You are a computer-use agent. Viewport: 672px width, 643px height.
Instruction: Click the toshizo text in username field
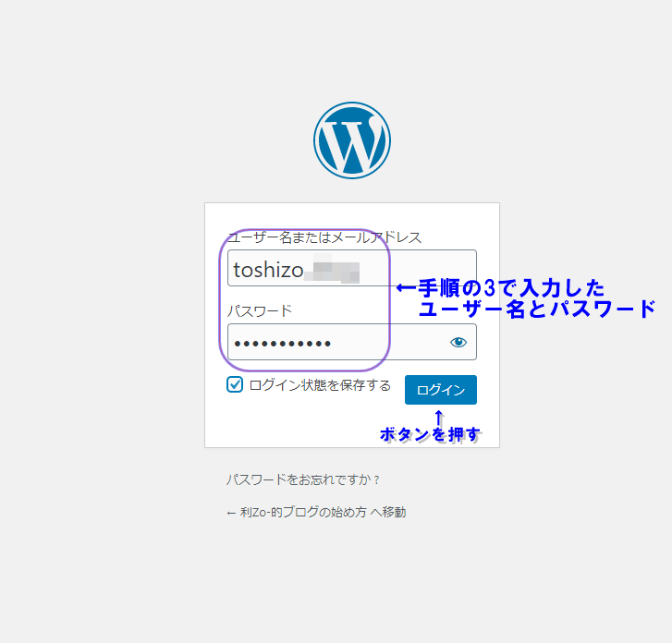[x=269, y=270]
